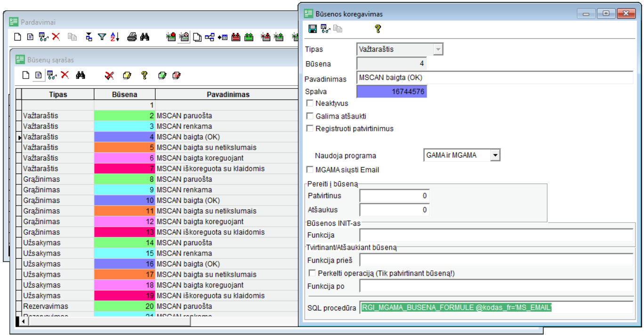Viewport: 644px width, 335px height.
Task: Open the Naudoja programa dropdown
Action: coord(494,155)
